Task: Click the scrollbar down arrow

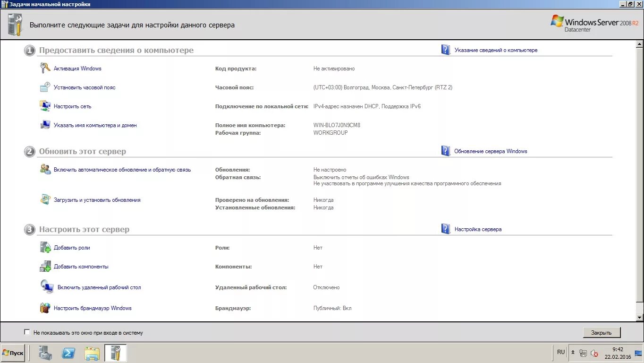Action: pyautogui.click(x=640, y=318)
